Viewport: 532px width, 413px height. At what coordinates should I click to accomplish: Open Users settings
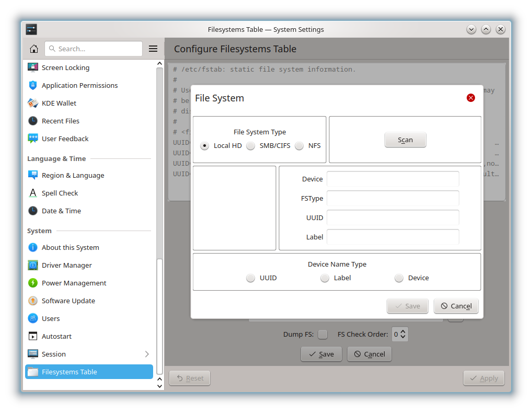point(89,319)
